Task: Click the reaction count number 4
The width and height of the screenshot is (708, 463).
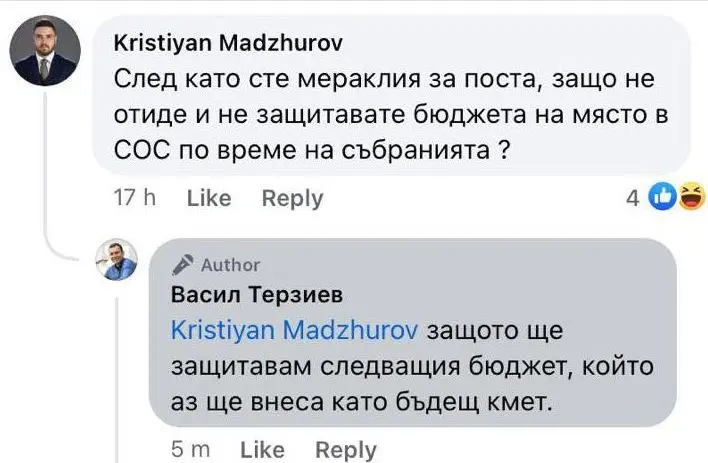Action: (632, 198)
